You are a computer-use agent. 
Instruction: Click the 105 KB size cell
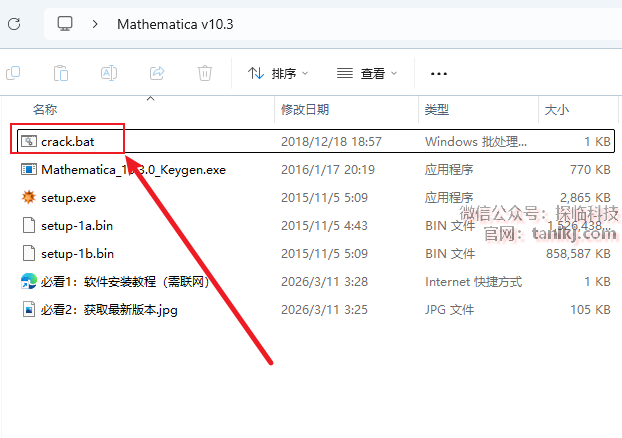[590, 309]
